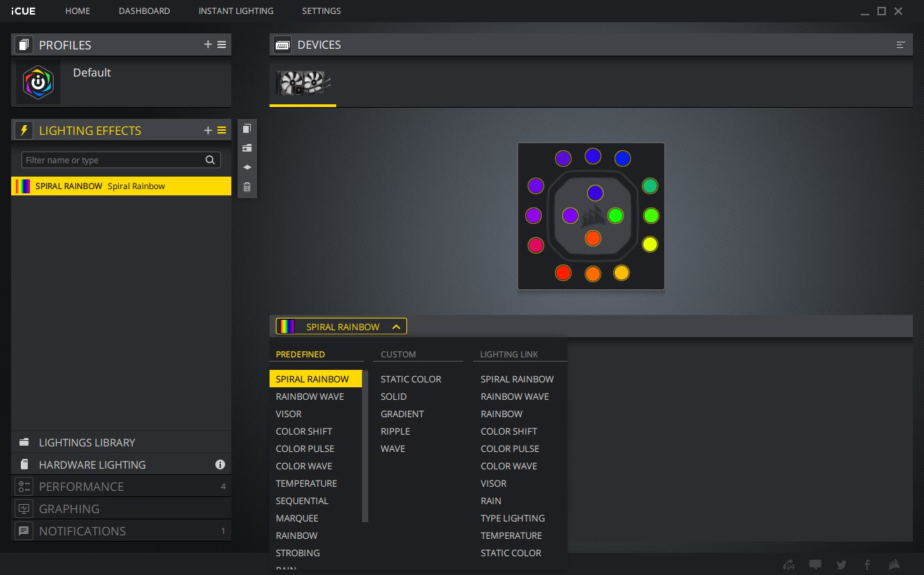Add a new lighting effect
The width and height of the screenshot is (924, 575).
click(208, 130)
